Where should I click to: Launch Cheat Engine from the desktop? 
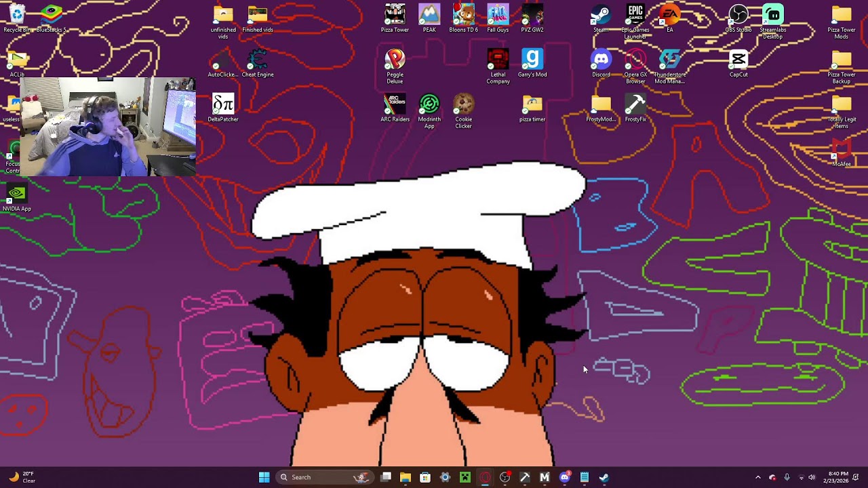(258, 63)
